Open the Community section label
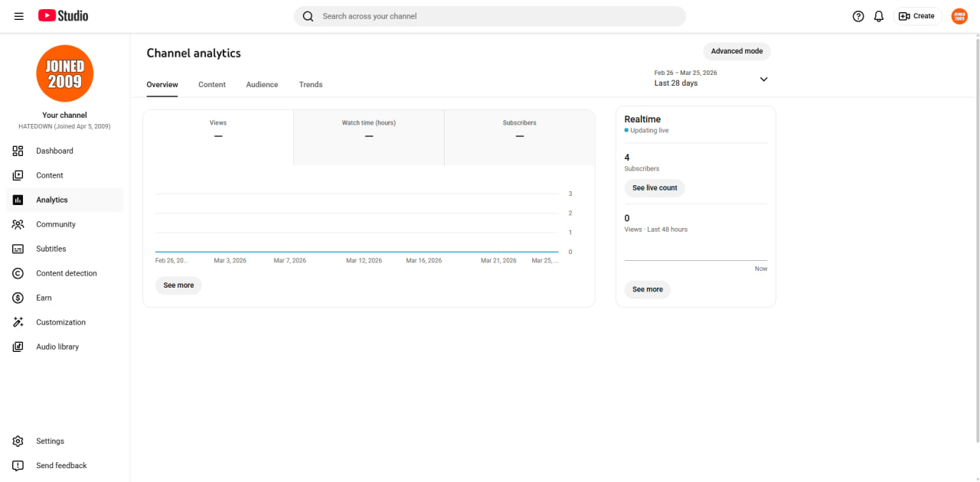This screenshot has width=980, height=482. pyautogui.click(x=56, y=224)
